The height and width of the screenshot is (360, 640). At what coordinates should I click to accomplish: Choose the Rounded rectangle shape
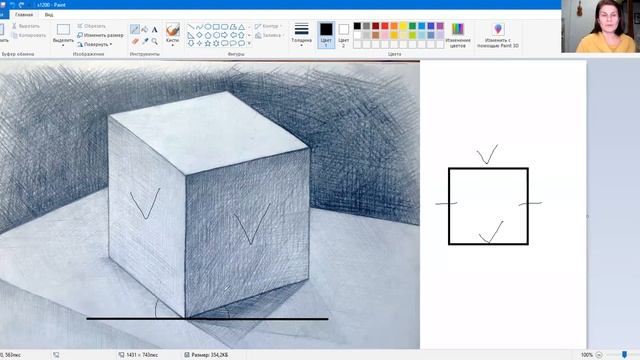coord(224,27)
